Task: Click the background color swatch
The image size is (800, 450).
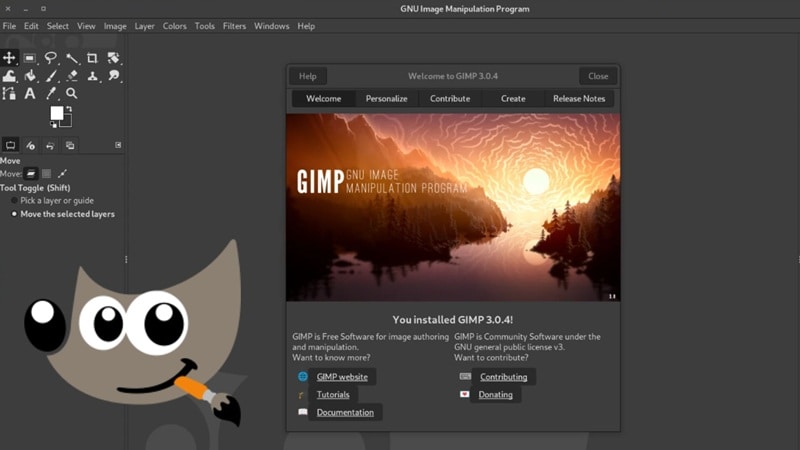Action: [x=67, y=122]
